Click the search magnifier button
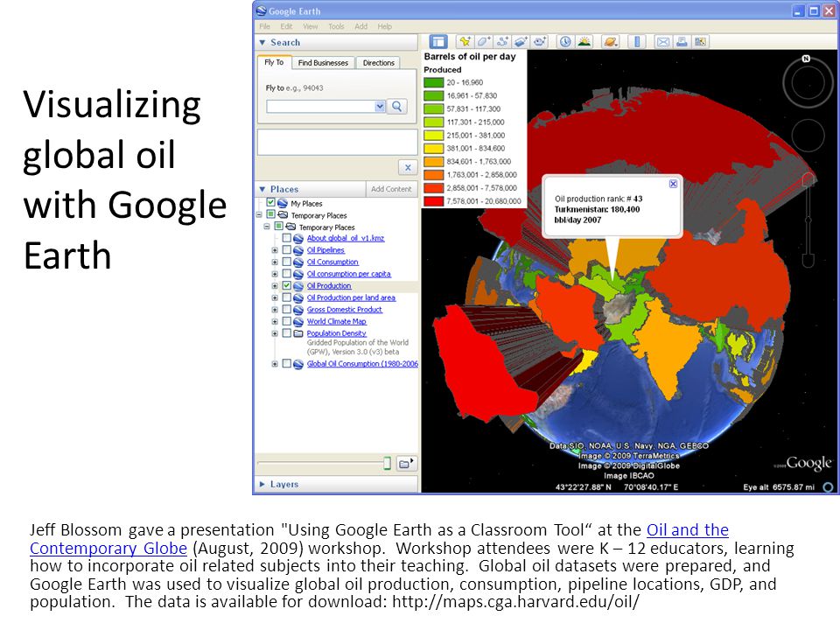The width and height of the screenshot is (840, 630). pyautogui.click(x=396, y=106)
